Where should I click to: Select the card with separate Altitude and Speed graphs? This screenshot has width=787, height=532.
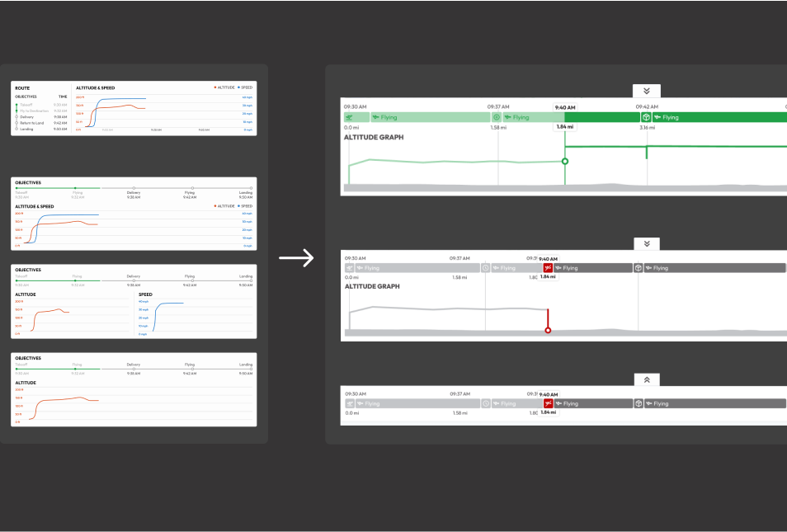pyautogui.click(x=134, y=301)
